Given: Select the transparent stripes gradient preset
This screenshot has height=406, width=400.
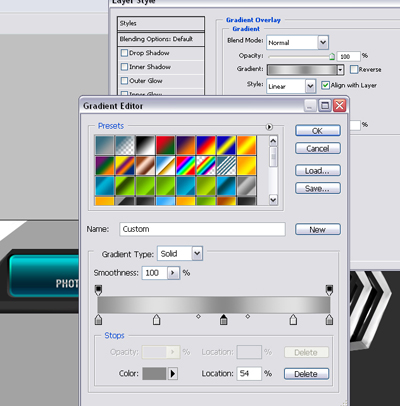Looking at the screenshot, I should (226, 166).
